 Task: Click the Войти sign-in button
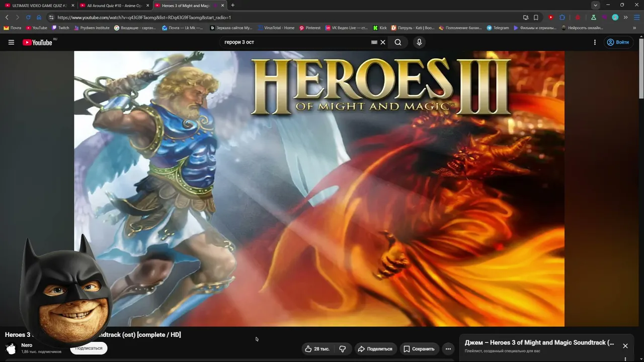618,42
